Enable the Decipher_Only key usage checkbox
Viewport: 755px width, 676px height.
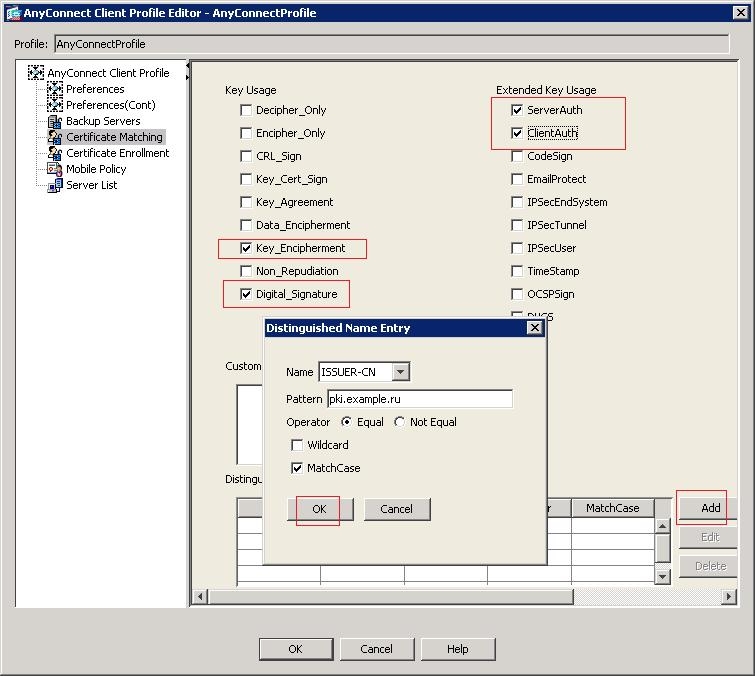[246, 110]
